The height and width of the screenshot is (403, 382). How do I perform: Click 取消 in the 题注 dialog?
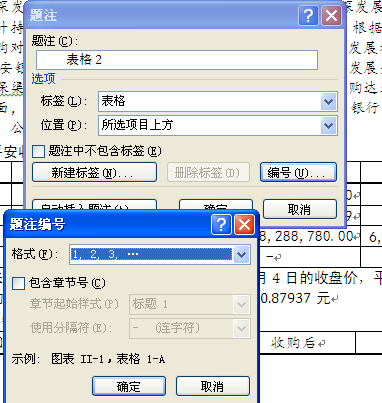[x=300, y=209]
